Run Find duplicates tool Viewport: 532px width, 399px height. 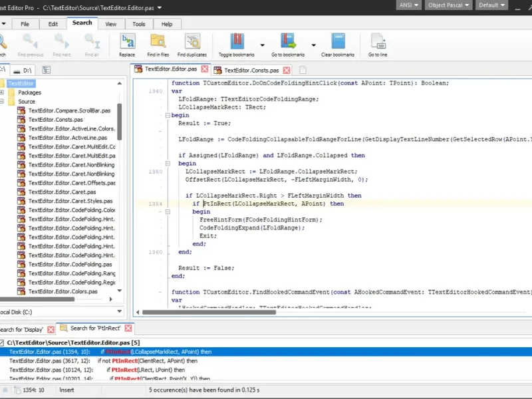pyautogui.click(x=192, y=45)
